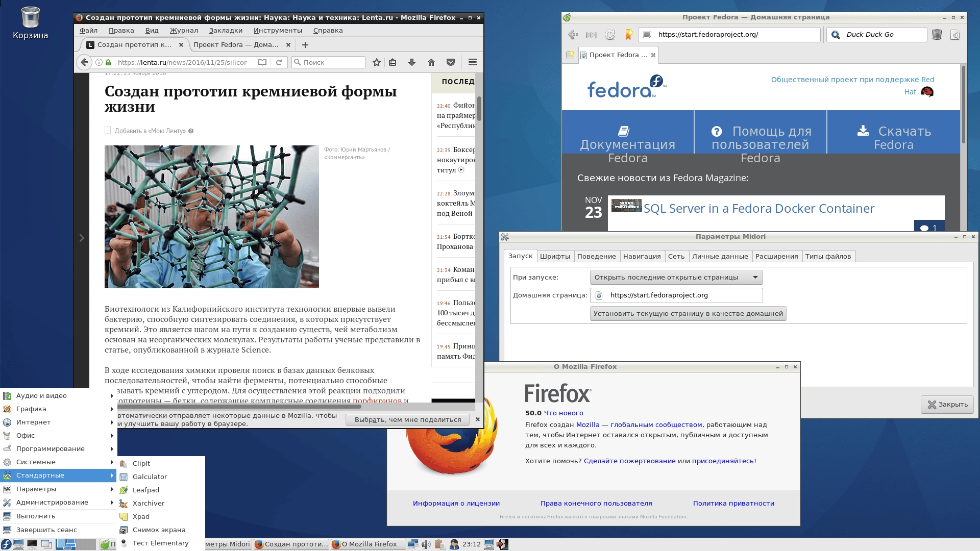Screen dimensions: 980x551
Task: Close the Проект Fedora tab in Midori
Action: click(653, 55)
